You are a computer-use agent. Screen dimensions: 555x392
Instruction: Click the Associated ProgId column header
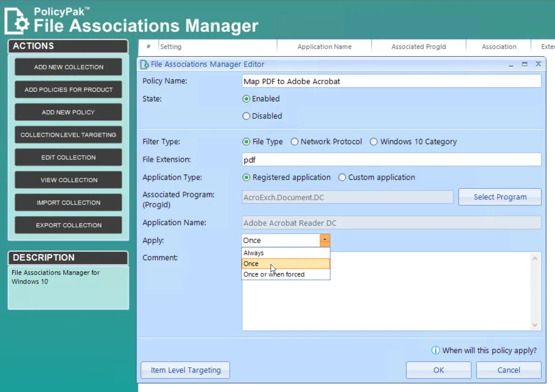tap(419, 47)
